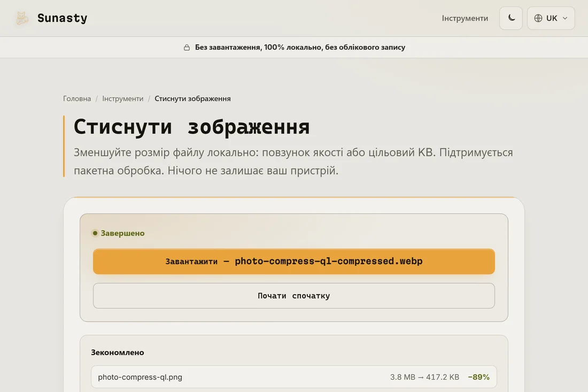Image resolution: width=588 pixels, height=392 pixels.
Task: Click the green Завершено status dot
Action: tap(95, 233)
